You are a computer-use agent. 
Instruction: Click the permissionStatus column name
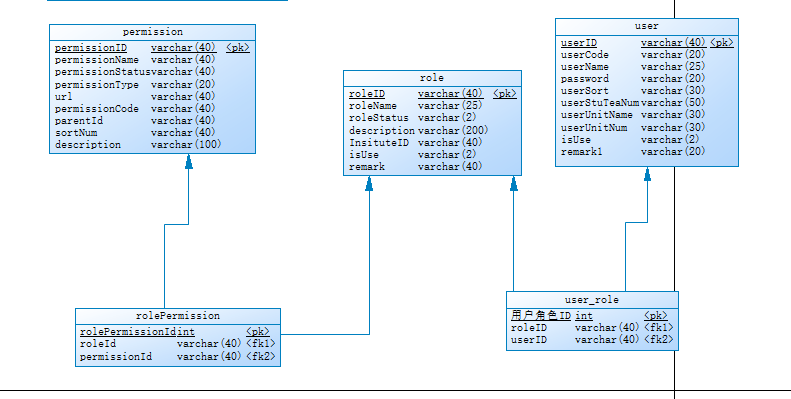coord(102,72)
